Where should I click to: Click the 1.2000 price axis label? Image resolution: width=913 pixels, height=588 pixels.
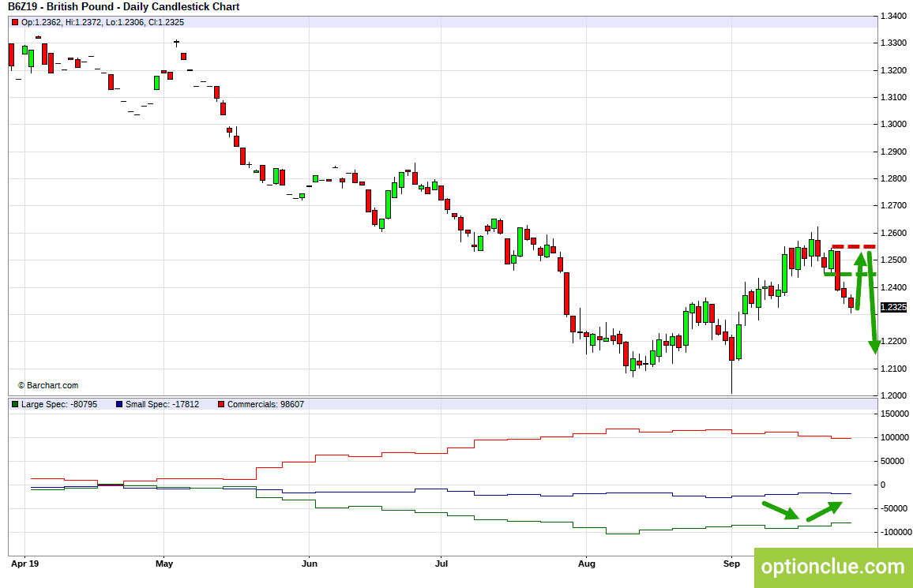coord(893,395)
